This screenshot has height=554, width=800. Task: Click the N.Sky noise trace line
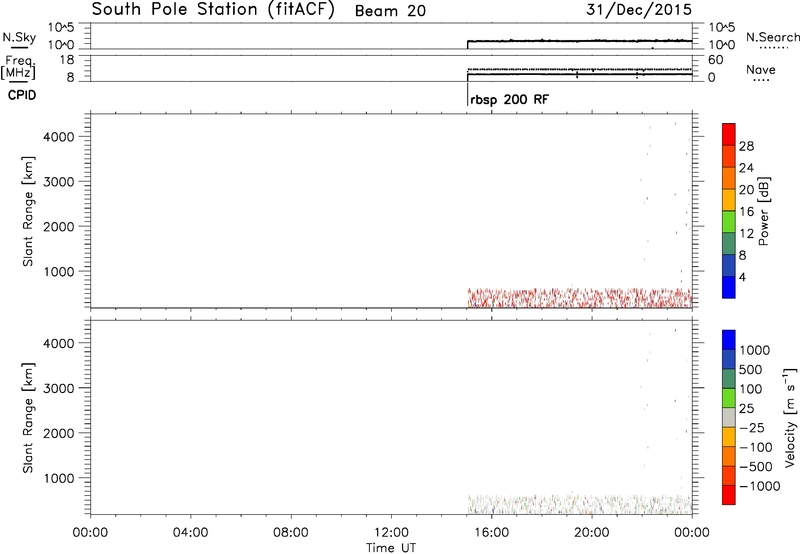(x=580, y=41)
